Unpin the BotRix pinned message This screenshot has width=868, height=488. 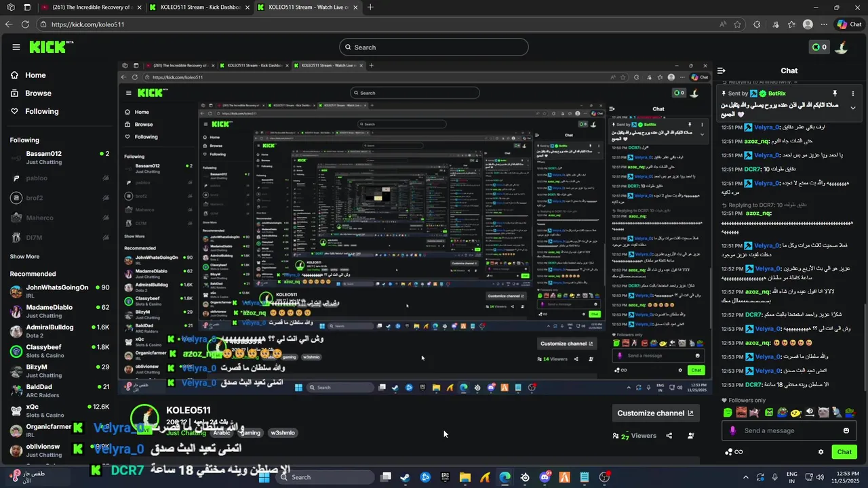click(835, 94)
